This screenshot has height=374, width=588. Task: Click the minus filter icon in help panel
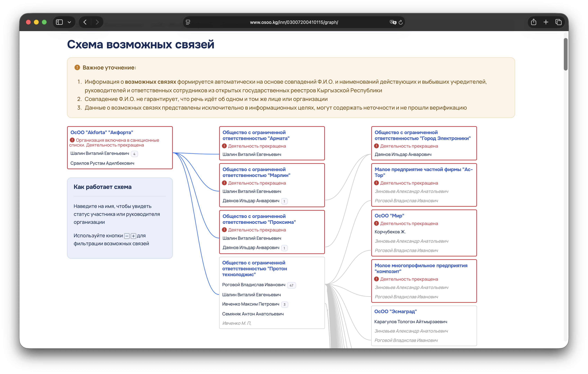[127, 236]
